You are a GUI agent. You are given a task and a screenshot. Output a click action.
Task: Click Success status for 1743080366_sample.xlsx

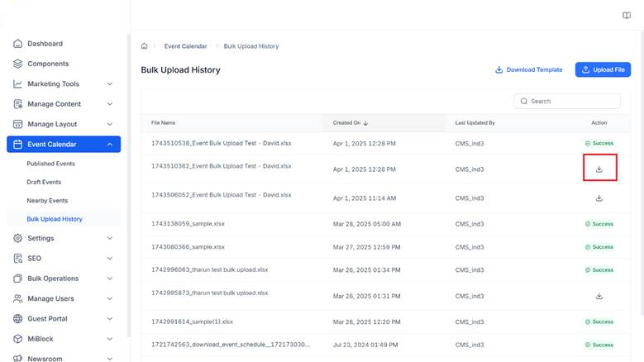[x=599, y=247]
